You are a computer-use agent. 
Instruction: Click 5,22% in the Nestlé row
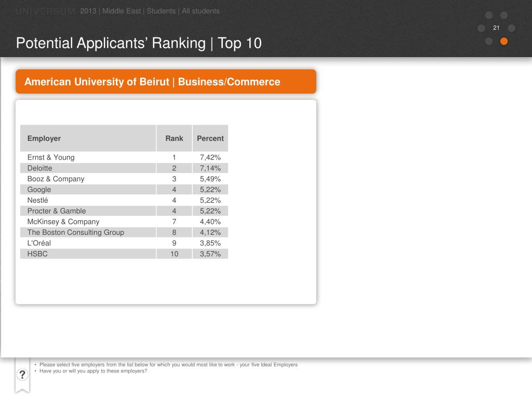coord(210,200)
